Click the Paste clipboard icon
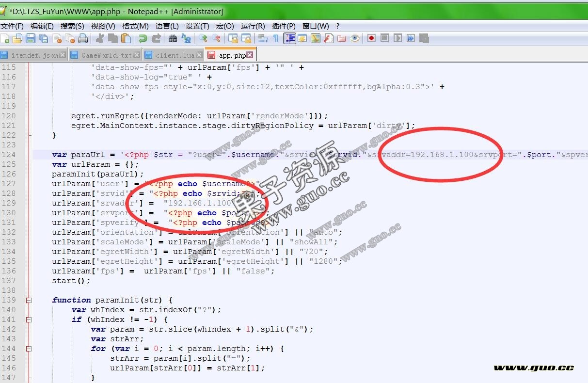The image size is (588, 383). 126,38
